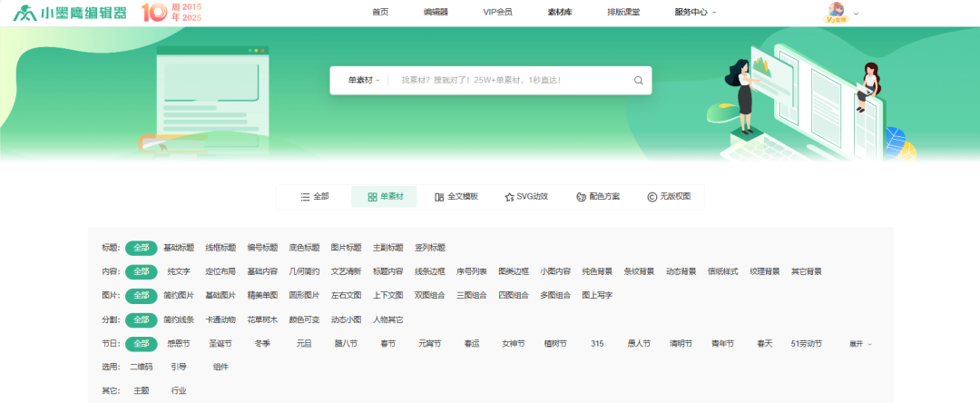Viewport: 980px width, 403px height.
Task: Choose 几何简约 content filter
Action: (x=304, y=271)
